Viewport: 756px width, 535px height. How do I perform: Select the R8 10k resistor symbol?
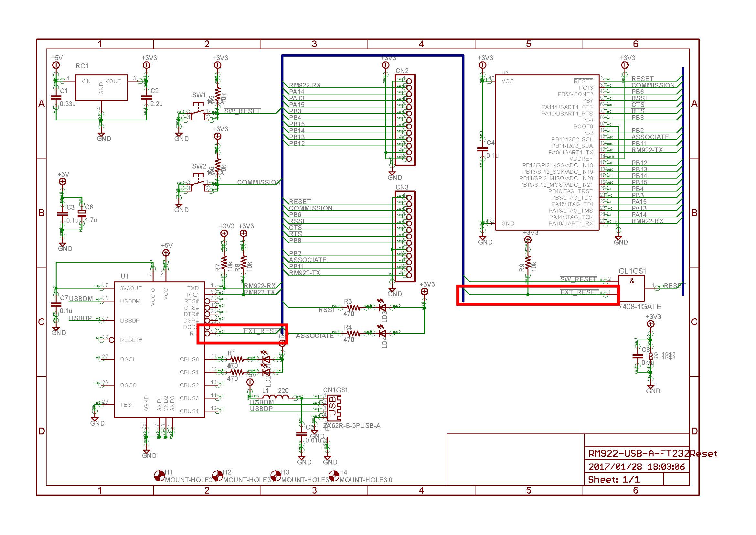tap(243, 262)
